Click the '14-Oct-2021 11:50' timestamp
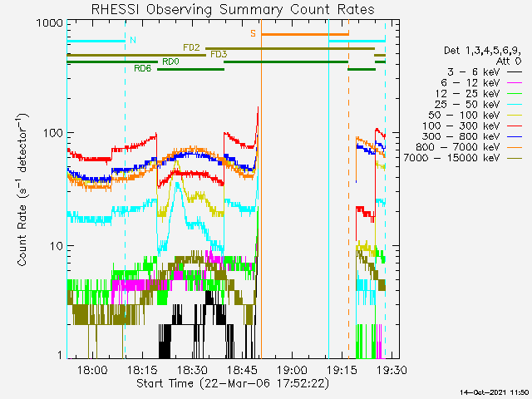Screen dimensions: 532x399 point(494,392)
